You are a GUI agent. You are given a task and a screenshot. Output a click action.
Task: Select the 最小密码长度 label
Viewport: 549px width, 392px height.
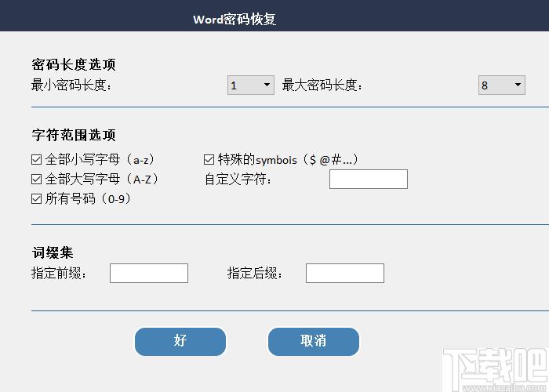[x=71, y=85]
